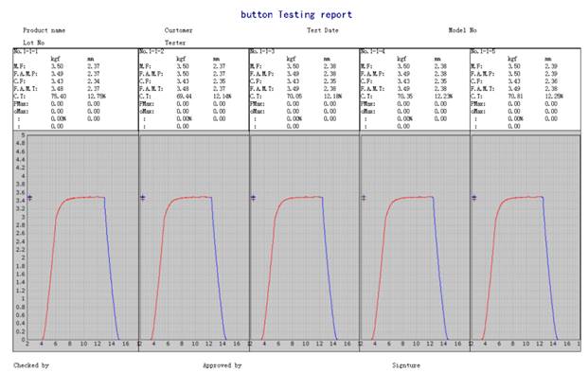Click the Customer field label
Image resolution: width=588 pixels, height=373 pixels.
point(179,30)
